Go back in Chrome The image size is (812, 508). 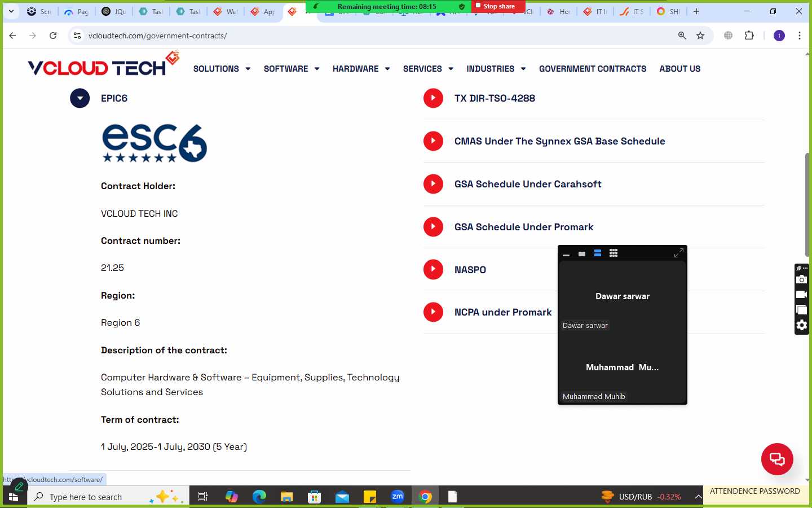tap(12, 36)
